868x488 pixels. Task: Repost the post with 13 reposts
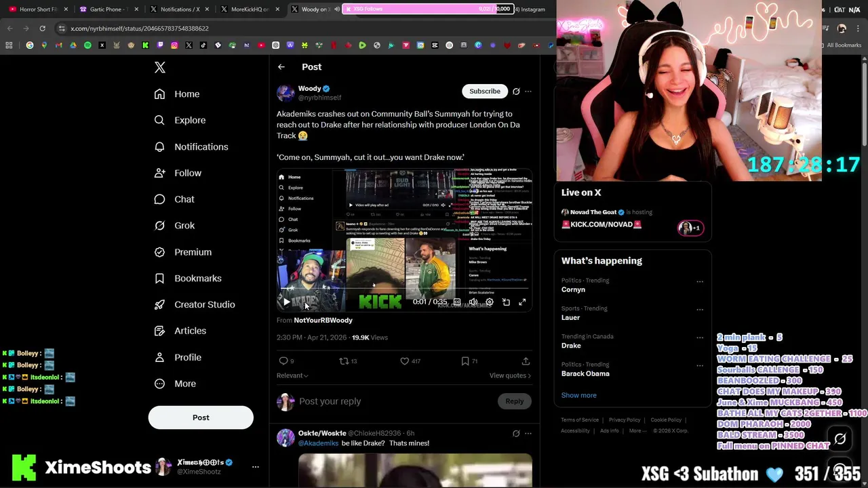(x=348, y=361)
